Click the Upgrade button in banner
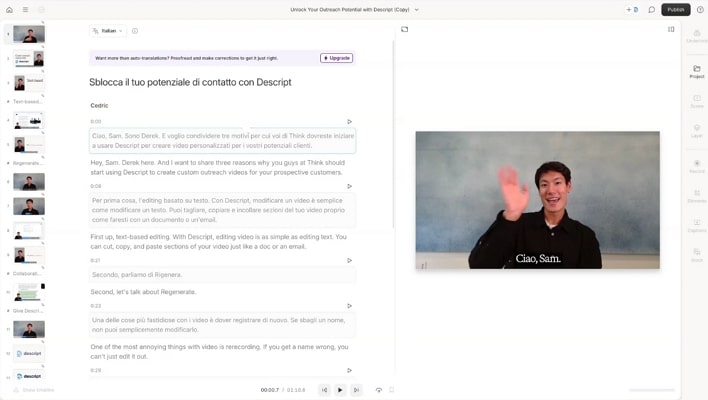This screenshot has height=400, width=708. tap(336, 58)
